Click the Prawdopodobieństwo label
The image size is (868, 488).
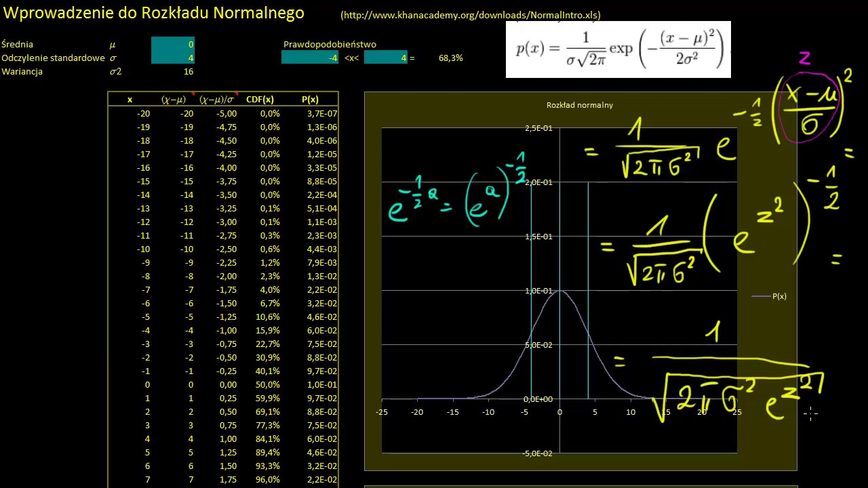330,44
